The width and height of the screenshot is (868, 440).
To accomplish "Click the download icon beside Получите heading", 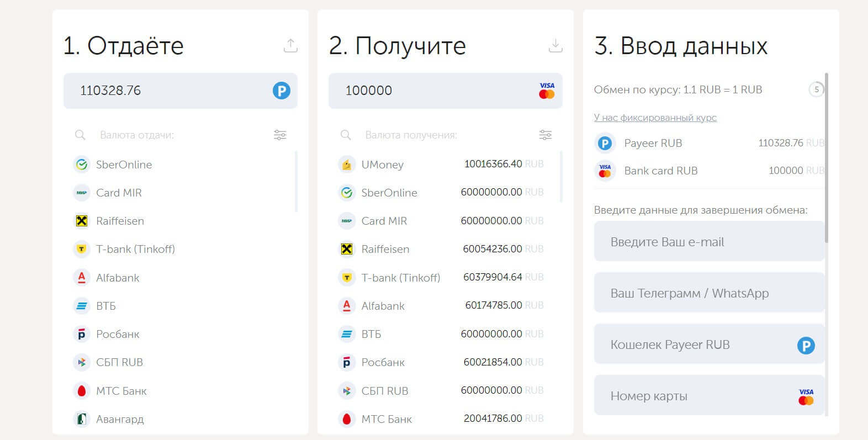I will 555,46.
